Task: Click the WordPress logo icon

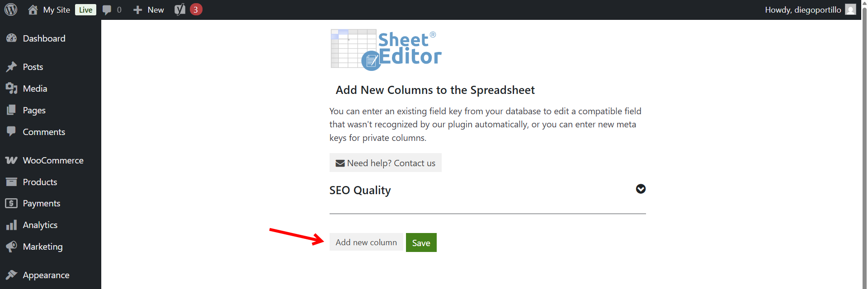Action: [11, 9]
